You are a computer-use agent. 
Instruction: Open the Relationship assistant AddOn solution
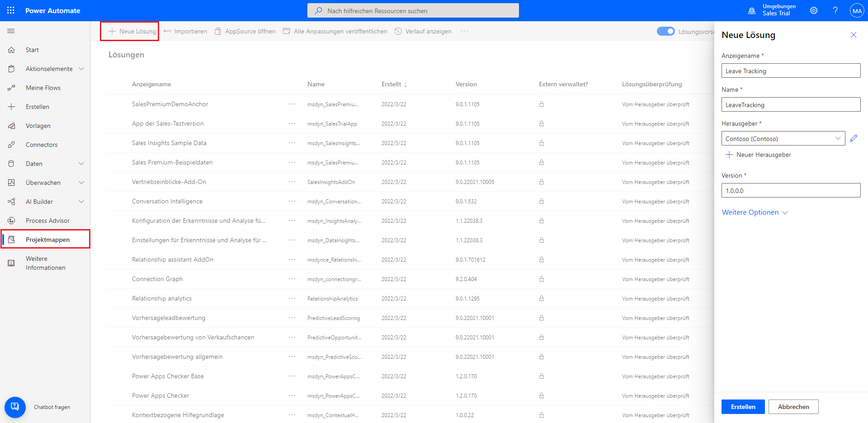(x=173, y=259)
